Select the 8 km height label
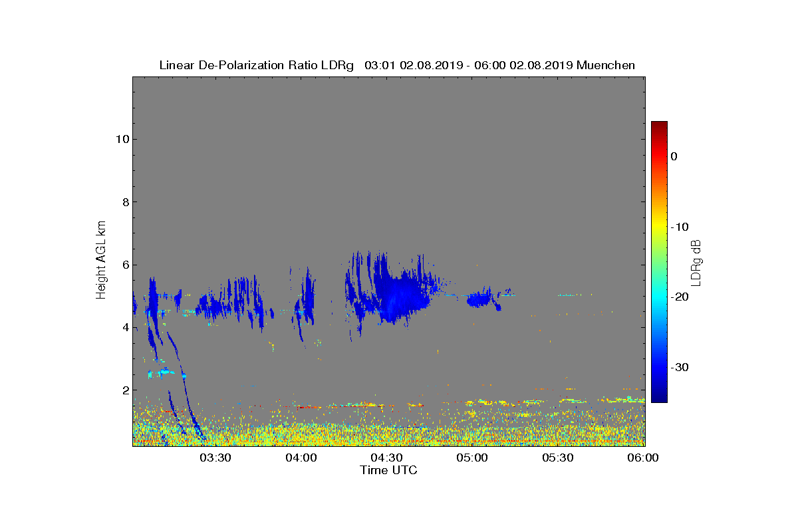This screenshot has height=532, width=798. click(124, 201)
